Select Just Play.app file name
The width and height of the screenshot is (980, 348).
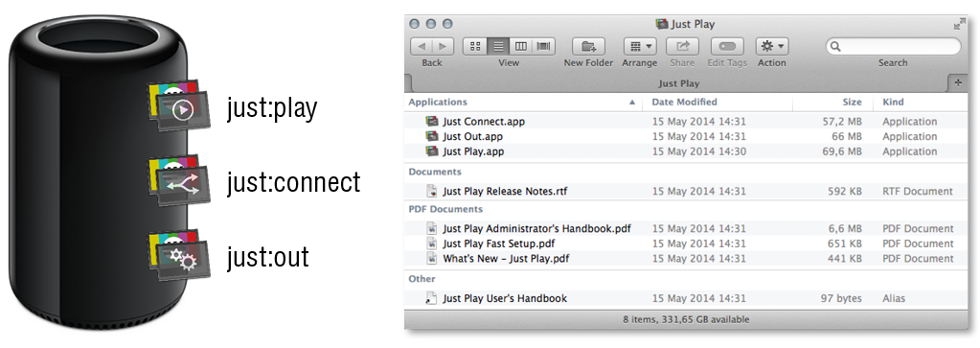pos(474,151)
